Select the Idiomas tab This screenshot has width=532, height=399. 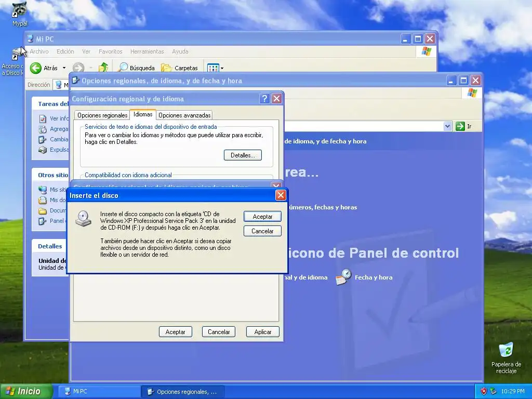(142, 114)
